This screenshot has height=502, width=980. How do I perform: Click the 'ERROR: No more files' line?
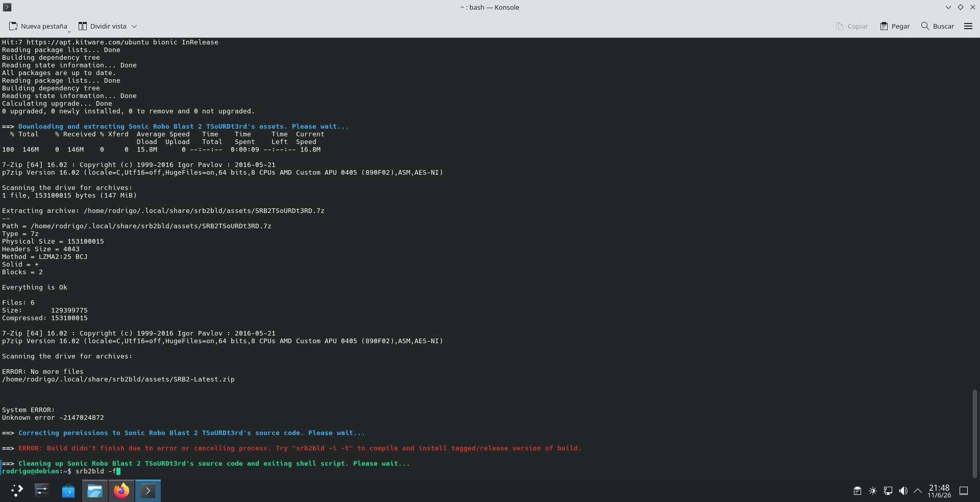43,372
